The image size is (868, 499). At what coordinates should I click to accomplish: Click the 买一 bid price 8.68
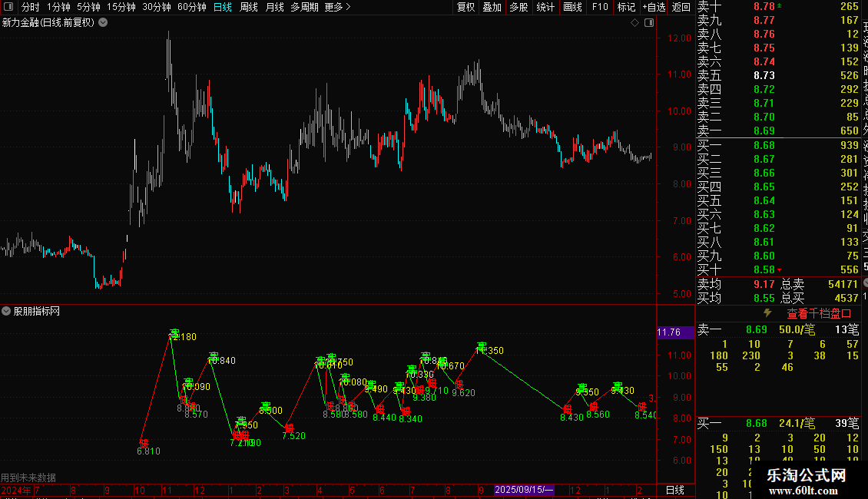764,146
